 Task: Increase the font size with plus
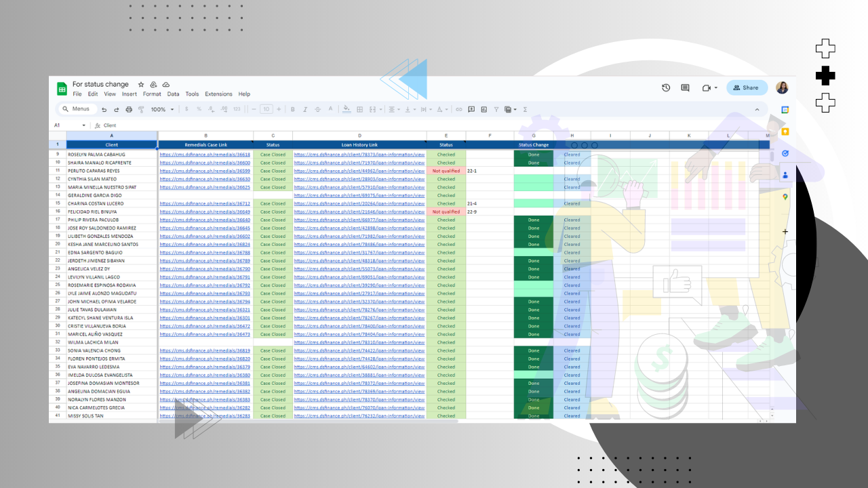[x=278, y=109]
